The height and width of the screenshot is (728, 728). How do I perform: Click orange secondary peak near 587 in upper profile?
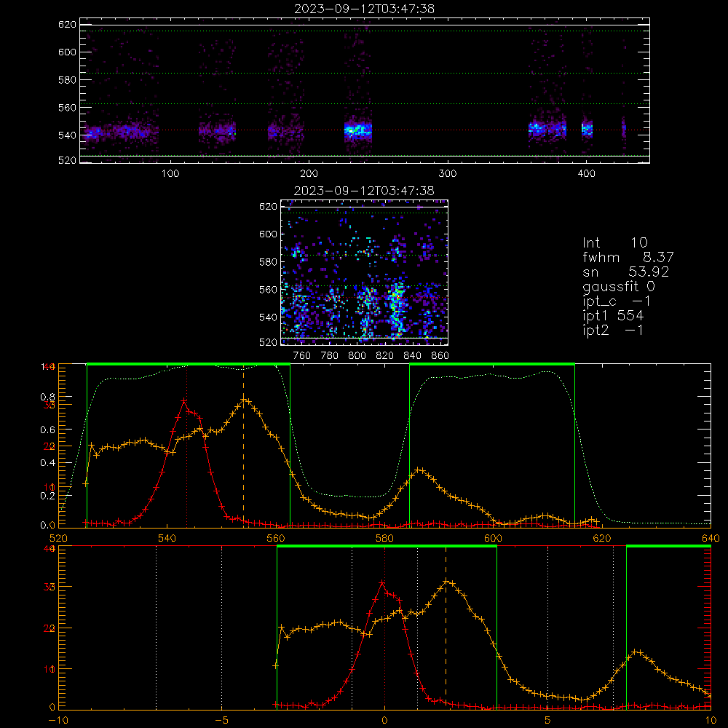[419, 470]
